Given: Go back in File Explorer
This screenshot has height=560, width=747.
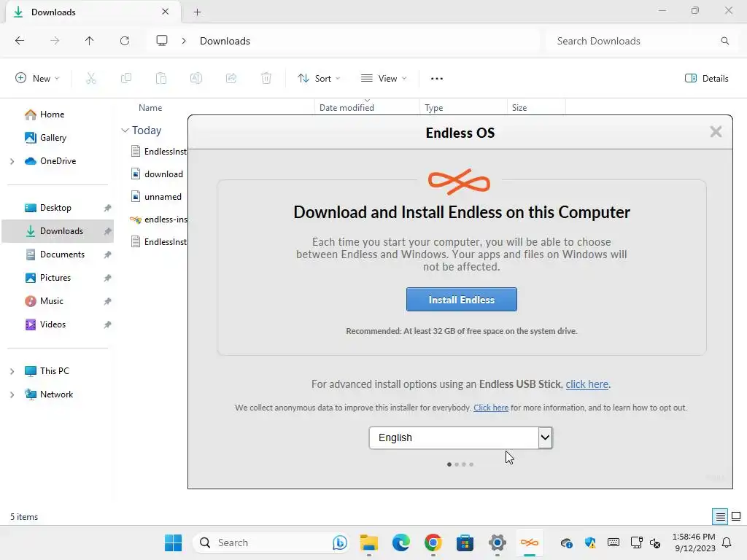Looking at the screenshot, I should [x=20, y=41].
